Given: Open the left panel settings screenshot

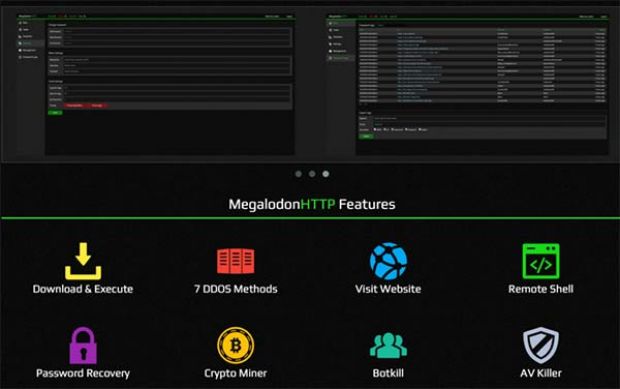Looking at the screenshot, I should (x=155, y=84).
